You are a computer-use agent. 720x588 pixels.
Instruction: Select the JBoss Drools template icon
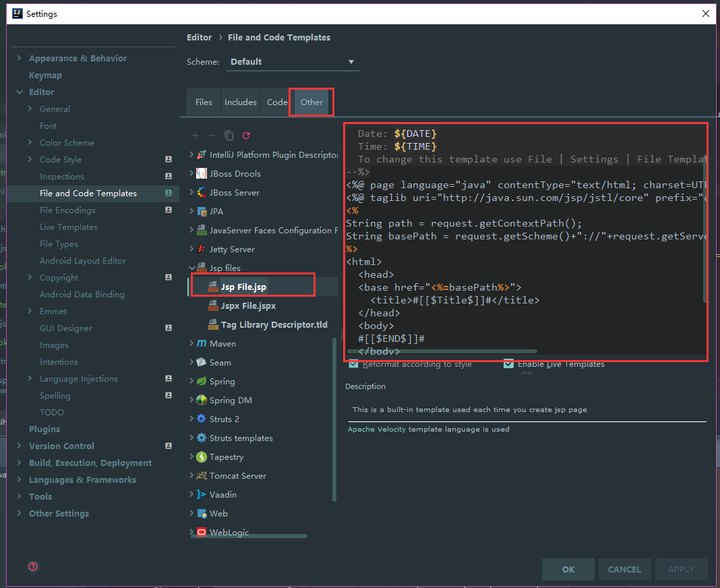[200, 173]
